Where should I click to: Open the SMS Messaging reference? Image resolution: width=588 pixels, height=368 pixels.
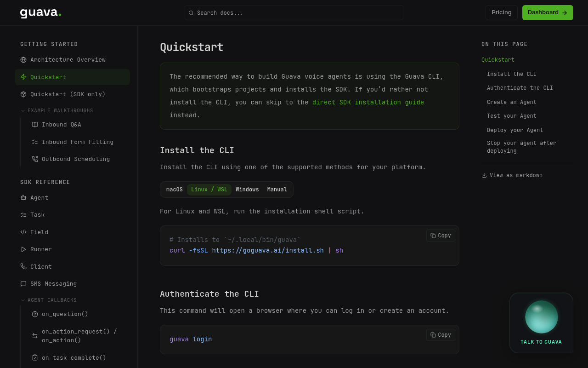(x=72, y=284)
